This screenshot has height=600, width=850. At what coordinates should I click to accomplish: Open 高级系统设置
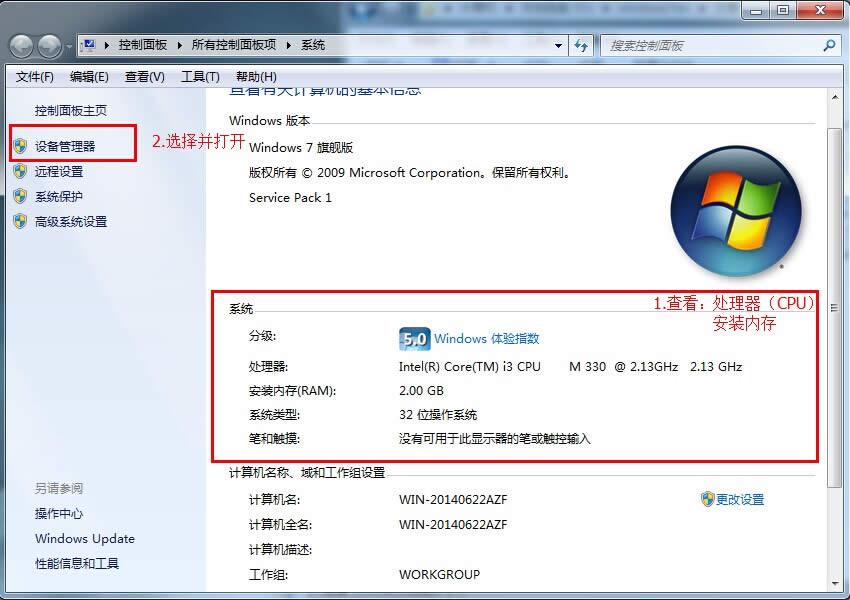tap(70, 221)
